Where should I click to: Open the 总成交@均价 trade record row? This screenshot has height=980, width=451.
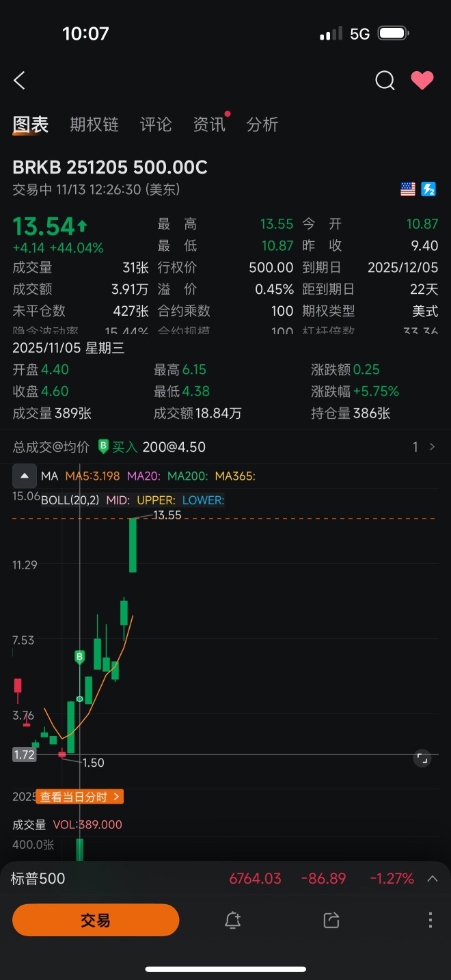coord(225,447)
